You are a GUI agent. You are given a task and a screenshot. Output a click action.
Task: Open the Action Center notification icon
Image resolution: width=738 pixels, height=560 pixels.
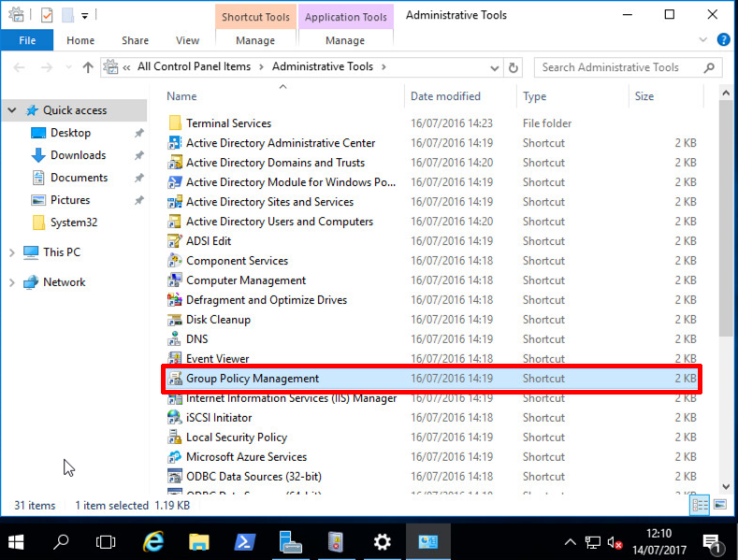[x=712, y=543]
